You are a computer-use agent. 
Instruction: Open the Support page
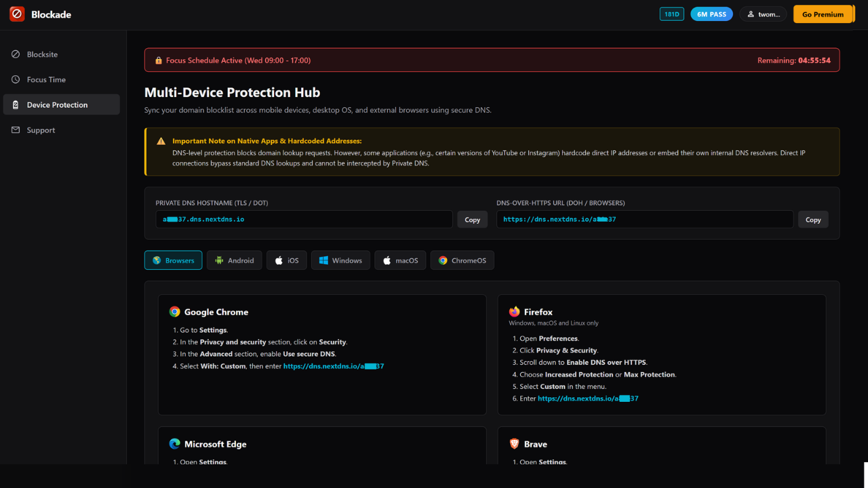click(x=62, y=130)
